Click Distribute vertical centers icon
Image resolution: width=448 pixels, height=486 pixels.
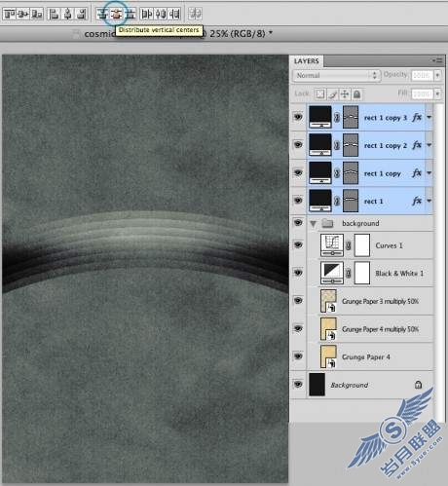pos(116,14)
